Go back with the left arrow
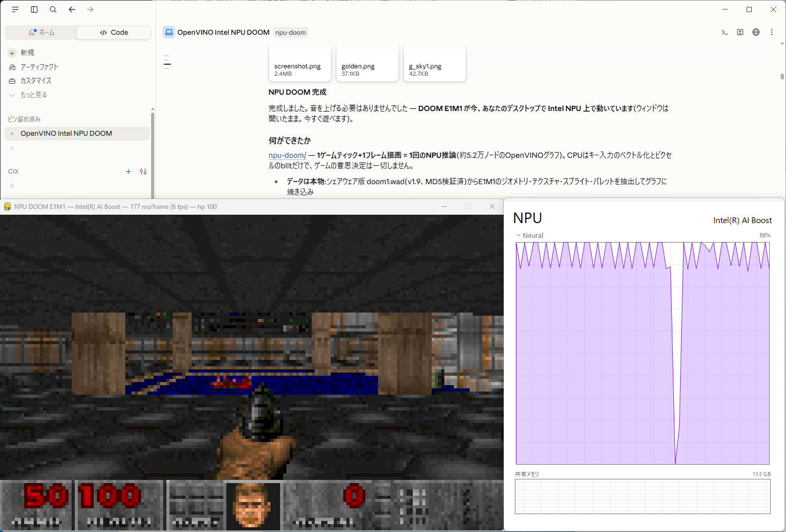The width and height of the screenshot is (786, 532). click(72, 9)
